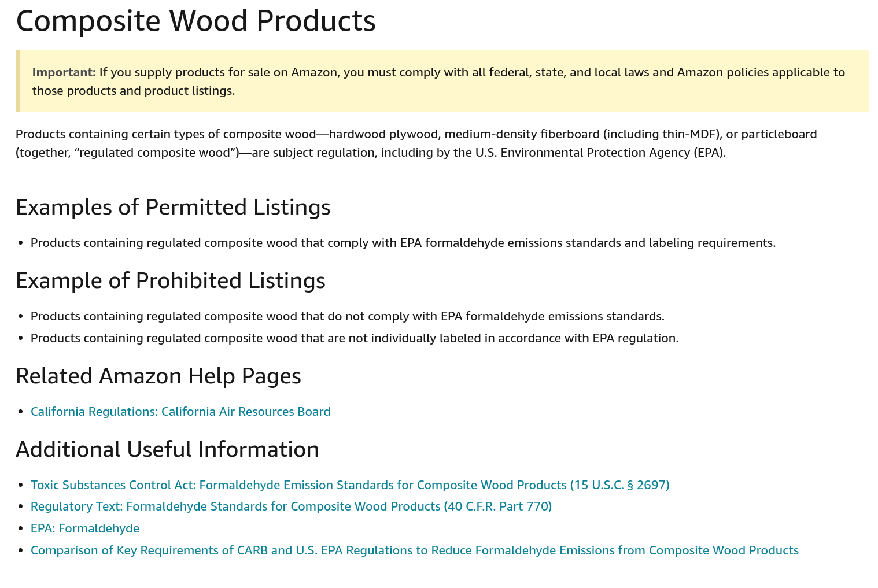Click the bold Important label
The width and height of the screenshot is (878, 588).
point(64,72)
